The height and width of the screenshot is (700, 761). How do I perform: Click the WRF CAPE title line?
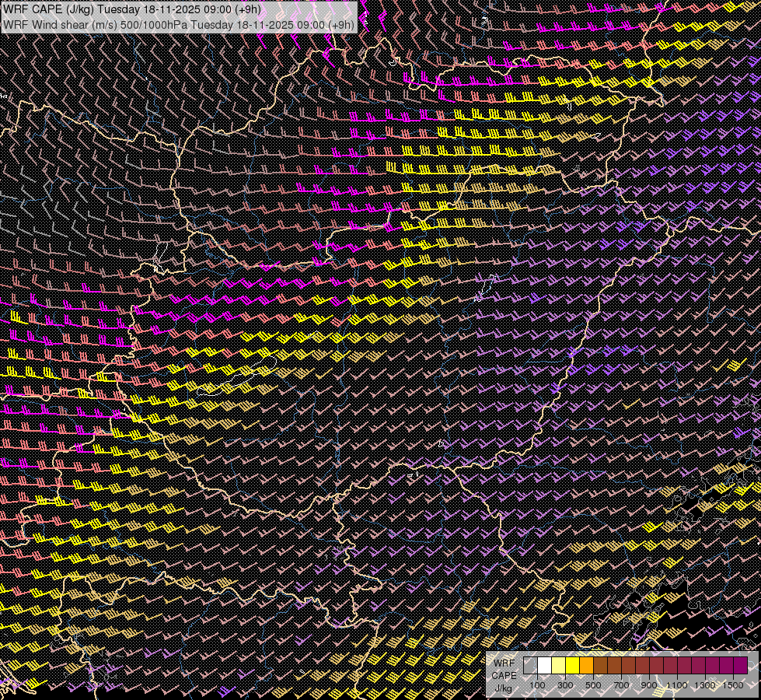click(x=132, y=9)
